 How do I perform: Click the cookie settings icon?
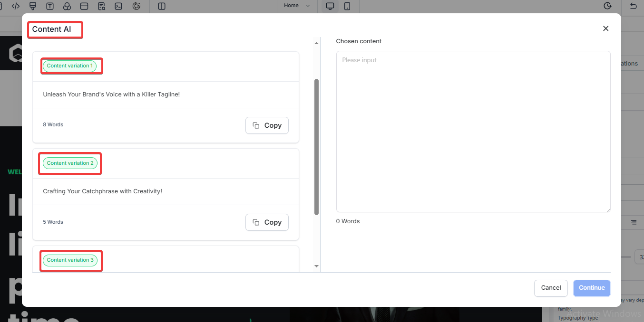tap(136, 6)
